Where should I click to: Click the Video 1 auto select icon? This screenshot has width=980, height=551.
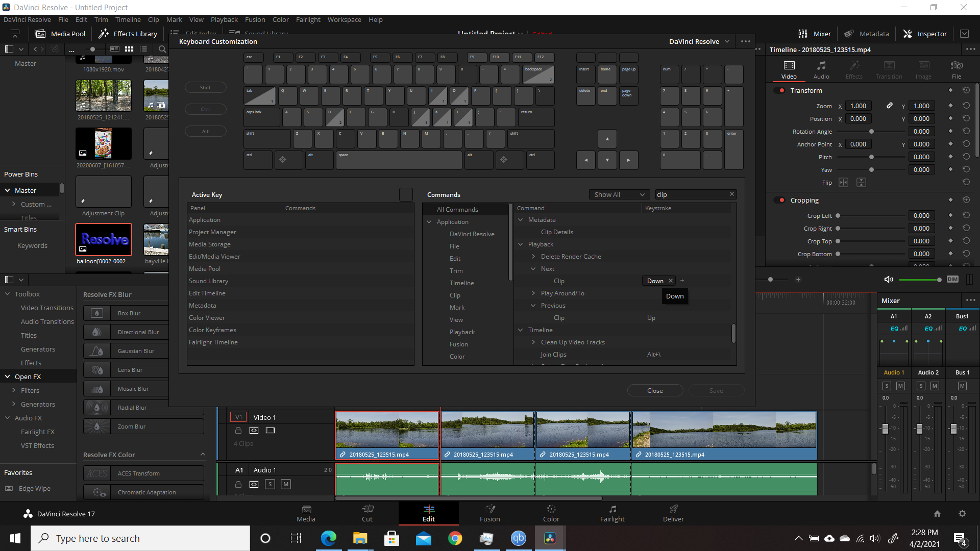pos(254,431)
